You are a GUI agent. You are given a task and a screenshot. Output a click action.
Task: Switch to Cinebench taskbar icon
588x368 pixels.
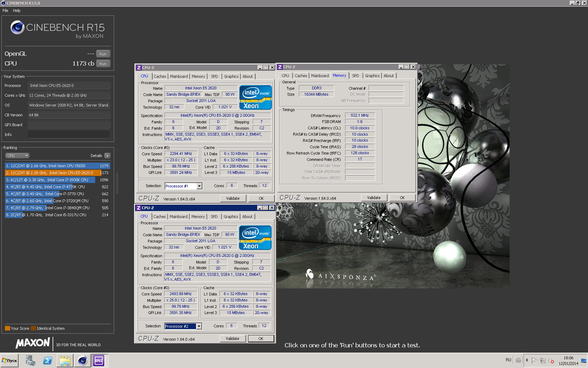pos(82,360)
